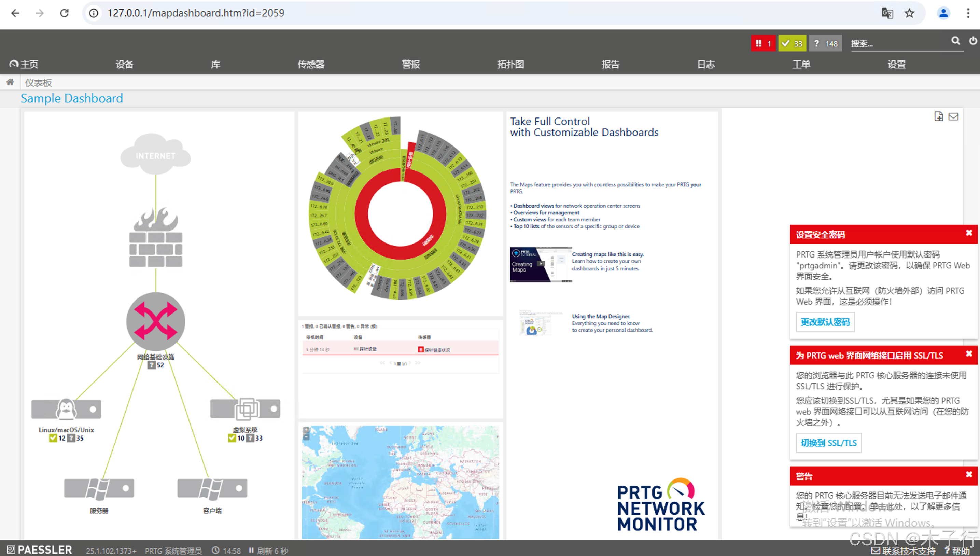Click the envelope email icon above notifications

pyautogui.click(x=953, y=116)
